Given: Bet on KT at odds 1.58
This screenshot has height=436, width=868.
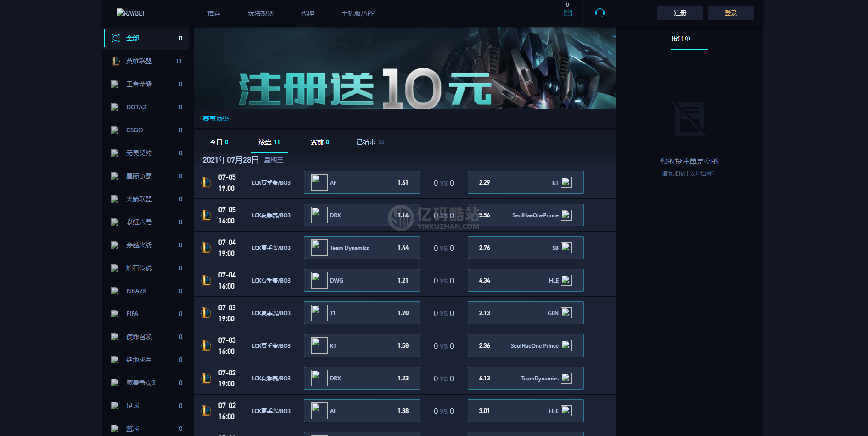Looking at the screenshot, I should click(x=362, y=345).
